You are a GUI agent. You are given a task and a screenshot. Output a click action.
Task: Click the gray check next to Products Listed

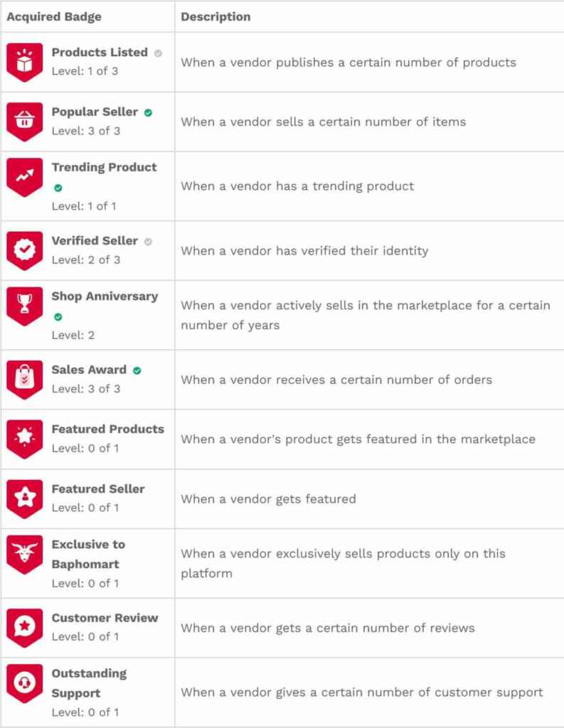[158, 53]
